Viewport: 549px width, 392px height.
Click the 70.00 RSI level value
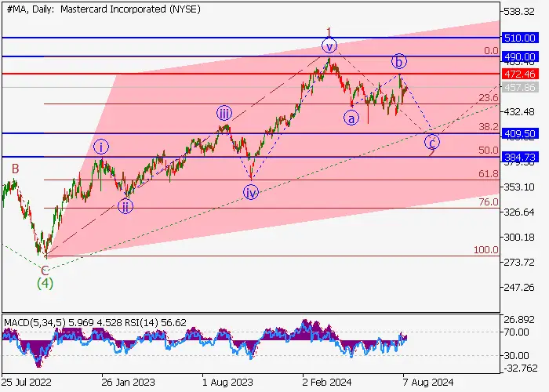[516, 332]
